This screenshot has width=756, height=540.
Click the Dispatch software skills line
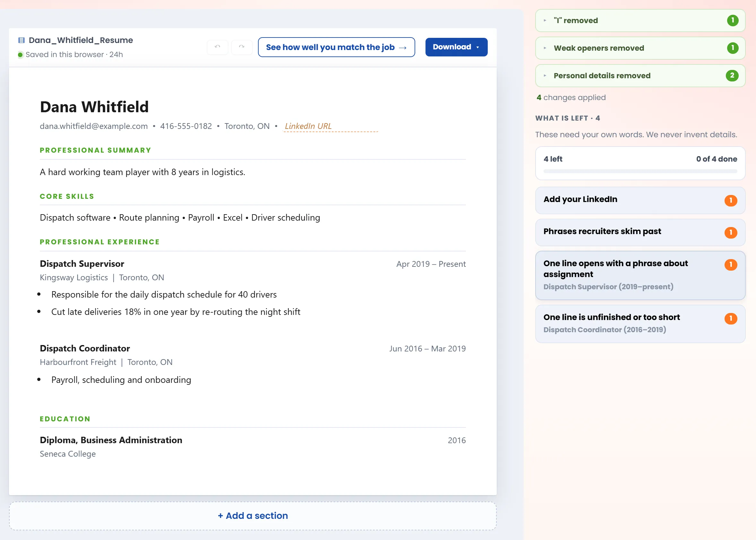tap(180, 218)
